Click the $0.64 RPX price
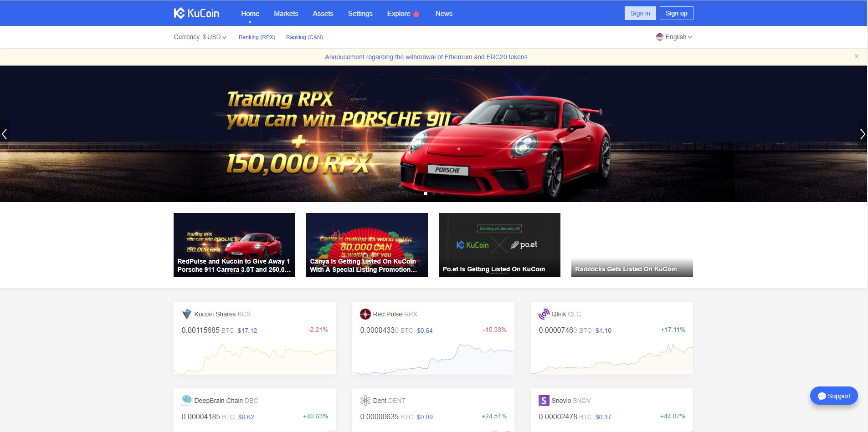 (x=425, y=330)
